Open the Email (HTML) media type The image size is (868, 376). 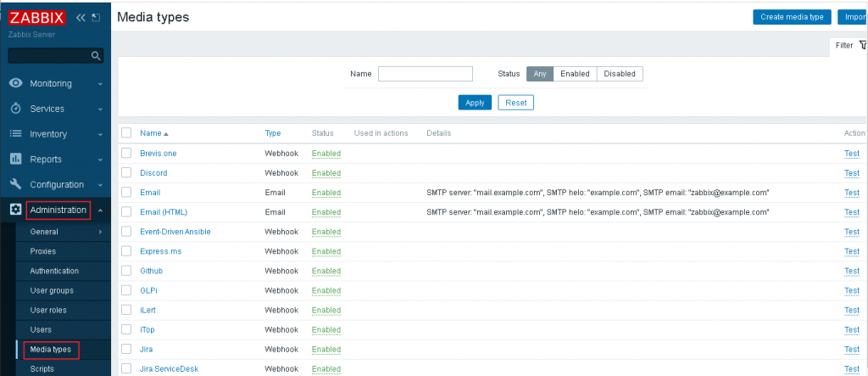[164, 212]
